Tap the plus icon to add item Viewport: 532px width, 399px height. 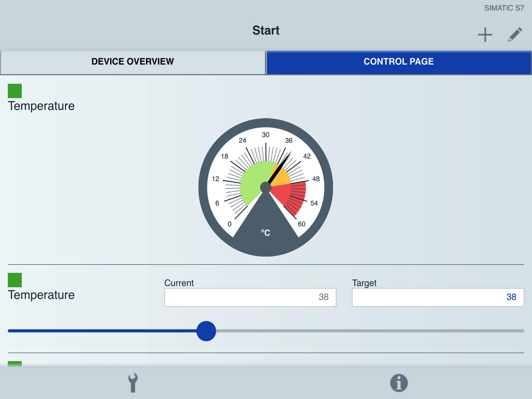[485, 35]
